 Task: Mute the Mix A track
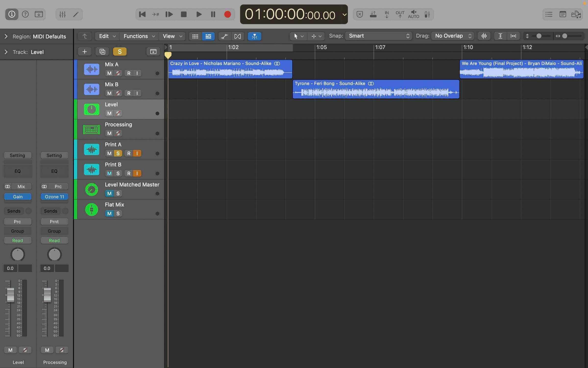coord(109,73)
